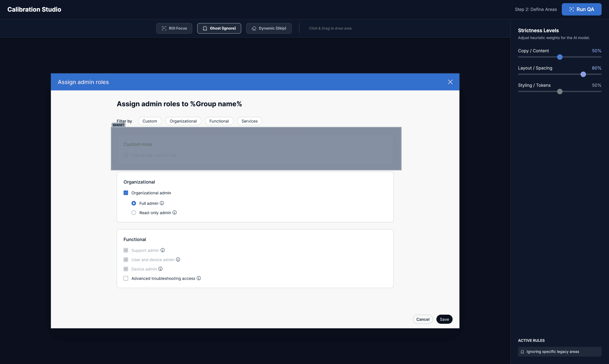The image size is (609, 364).
Task: Open the Support admin info icon
Action: (x=163, y=250)
